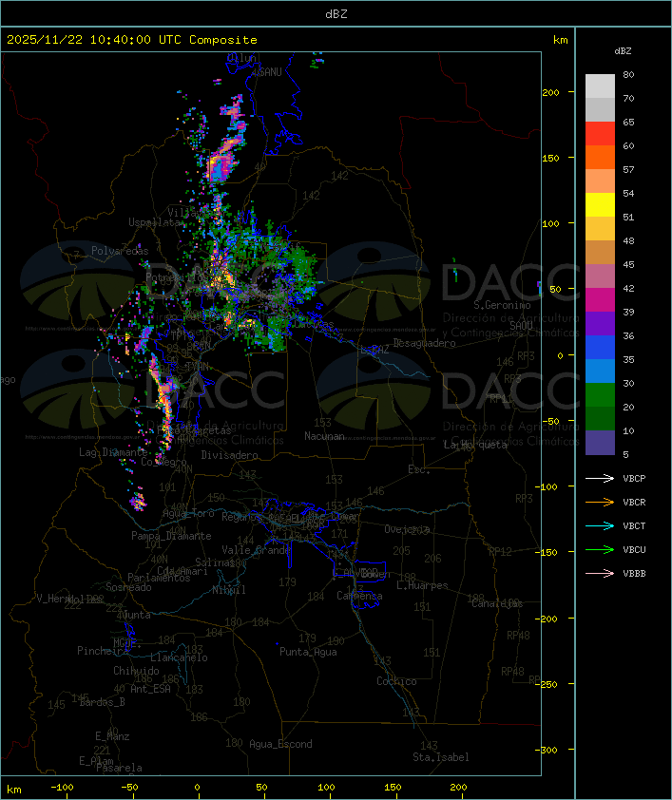Click the -300 tick on right axis
This screenshot has height=800, width=672.
[x=546, y=750]
